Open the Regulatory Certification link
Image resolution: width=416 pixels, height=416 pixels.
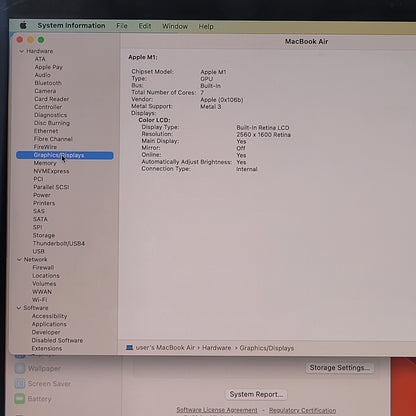(302, 410)
